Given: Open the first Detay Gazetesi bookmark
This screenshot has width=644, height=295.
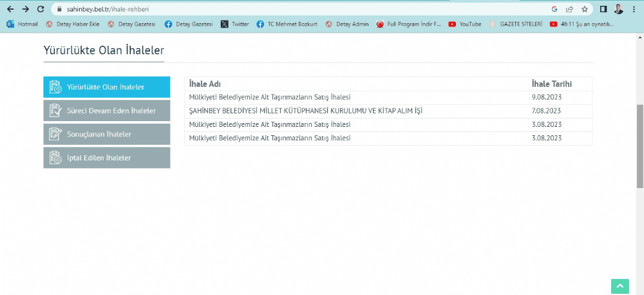Looking at the screenshot, I should [x=131, y=24].
